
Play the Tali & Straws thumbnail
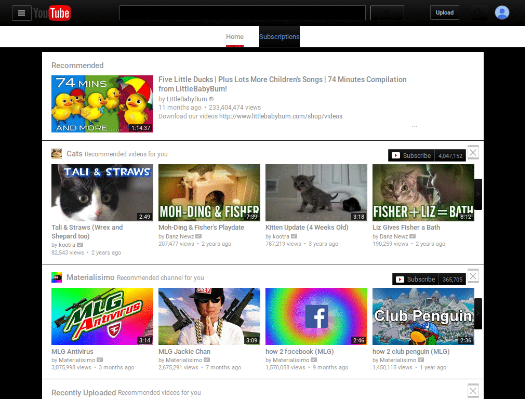pos(102,193)
